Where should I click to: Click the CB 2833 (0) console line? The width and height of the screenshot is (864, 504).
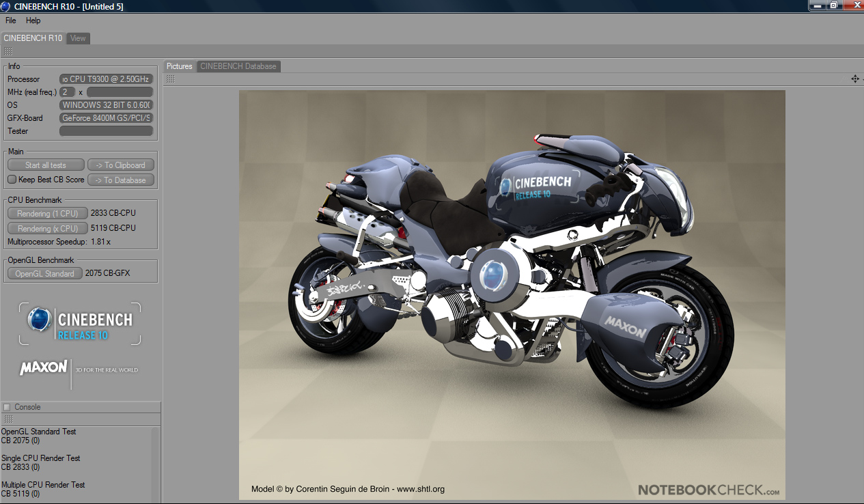coord(20,467)
